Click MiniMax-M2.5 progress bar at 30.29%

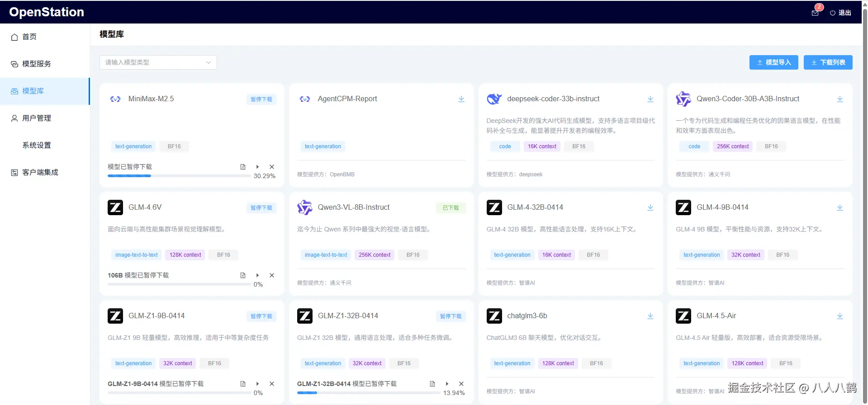pyautogui.click(x=179, y=176)
